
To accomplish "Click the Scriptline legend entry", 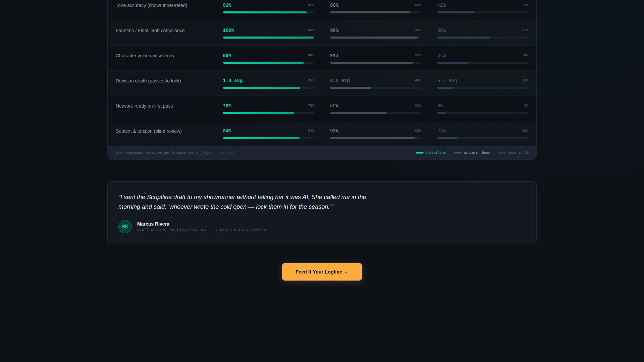I will tap(431, 153).
